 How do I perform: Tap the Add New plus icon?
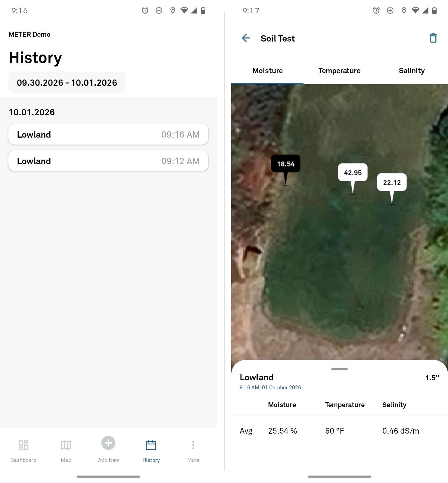coord(108,443)
